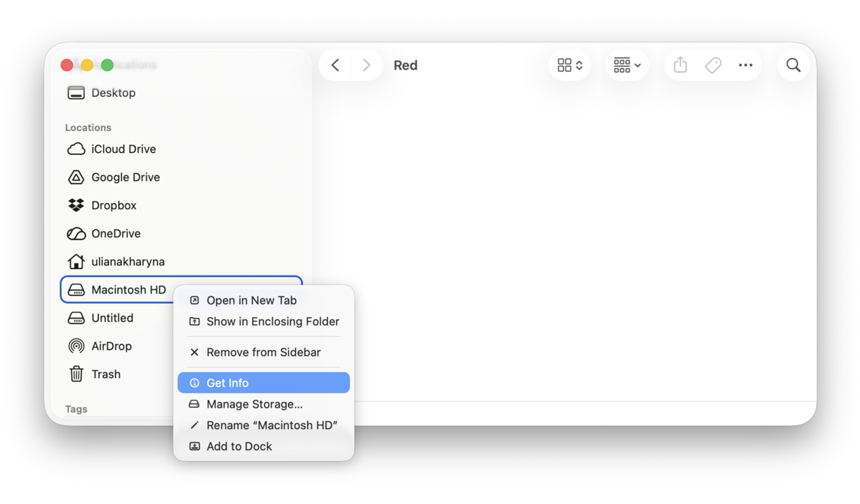Select iCloud Drive in the sidebar
Viewport: 860px width, 504px height.
pos(123,149)
